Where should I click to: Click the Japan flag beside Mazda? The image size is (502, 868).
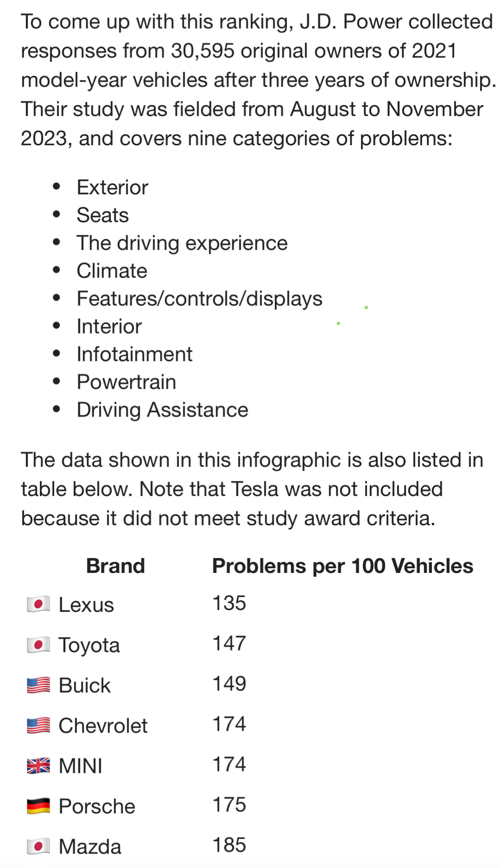pyautogui.click(x=38, y=847)
